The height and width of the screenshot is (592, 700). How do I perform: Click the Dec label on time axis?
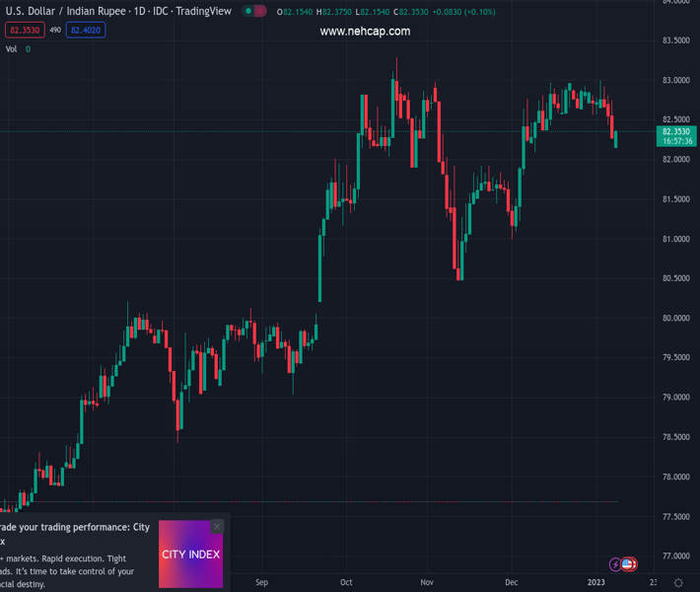[512, 583]
